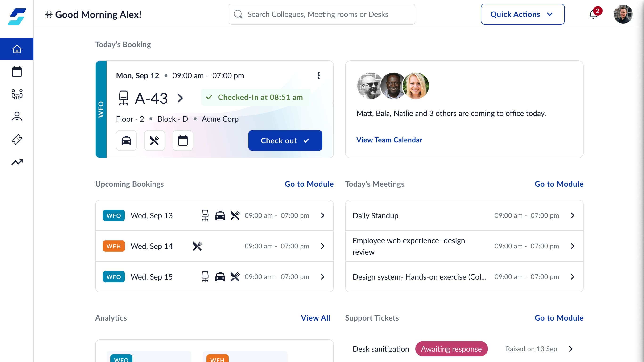Open the kebab menu on today's booking card
Screen dimensions: 644x362
tap(318, 75)
